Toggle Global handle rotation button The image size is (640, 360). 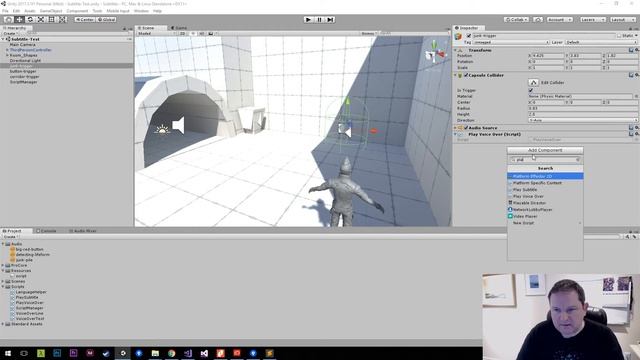click(107, 20)
